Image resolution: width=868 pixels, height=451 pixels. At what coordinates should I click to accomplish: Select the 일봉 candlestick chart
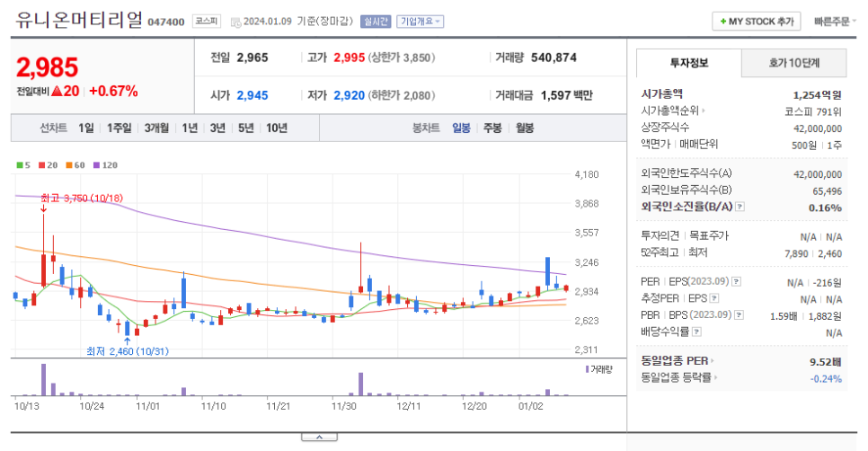(461, 128)
